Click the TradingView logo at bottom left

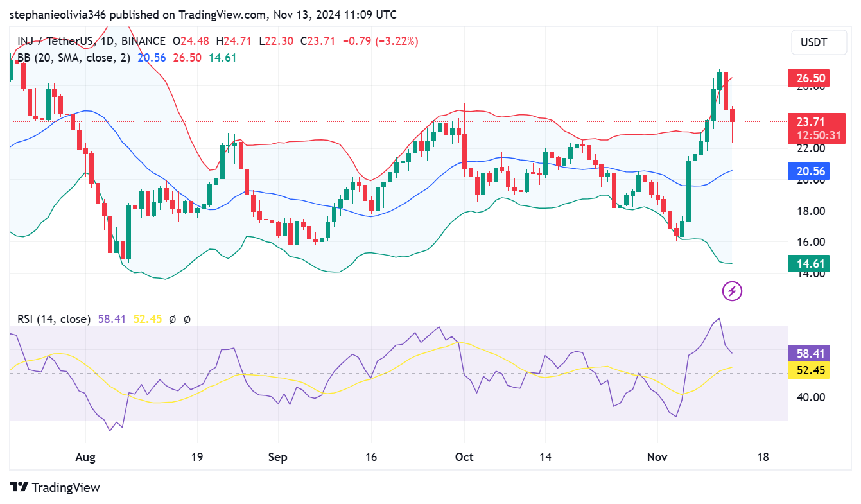coord(55,487)
